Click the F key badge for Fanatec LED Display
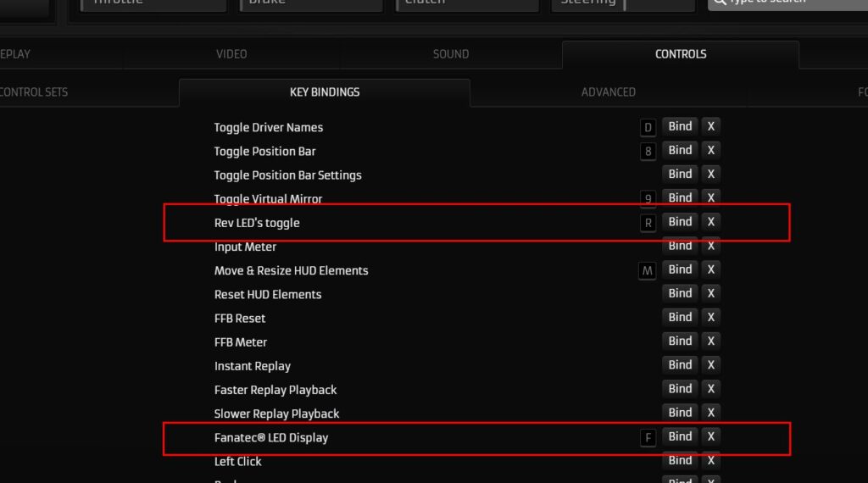Image resolution: width=868 pixels, height=483 pixels. coord(648,437)
